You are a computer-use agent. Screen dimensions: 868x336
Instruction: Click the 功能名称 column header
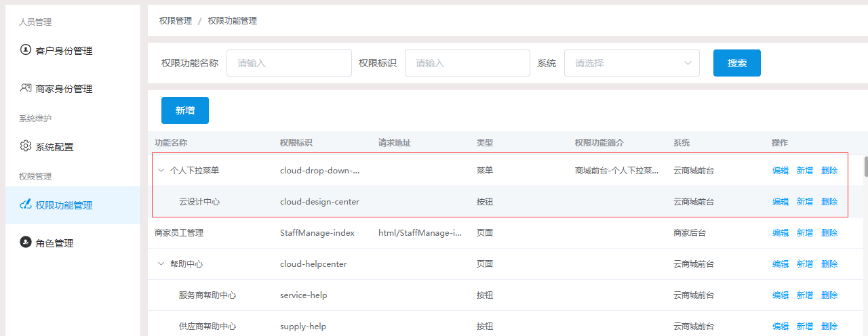[171, 143]
